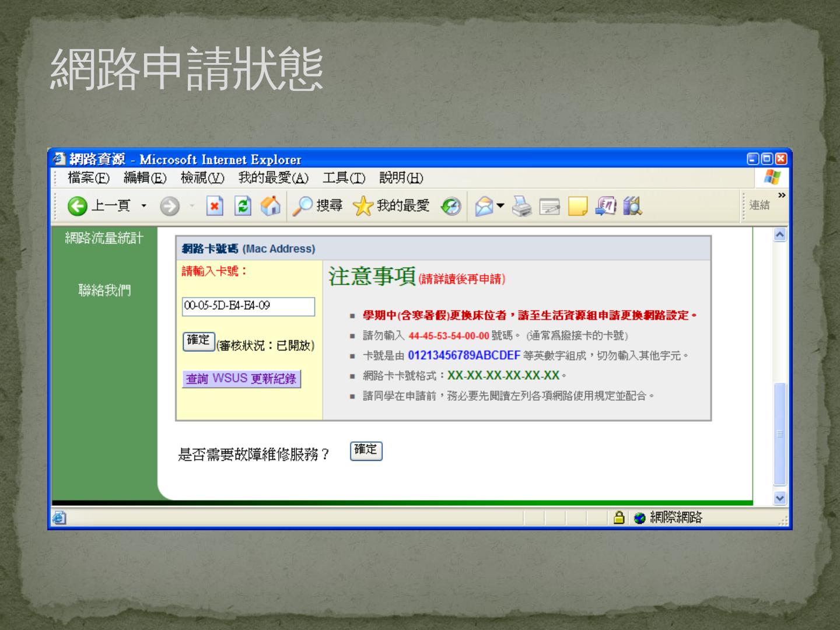
Task: Open the 工具(T) Tools menu
Action: pos(344,177)
